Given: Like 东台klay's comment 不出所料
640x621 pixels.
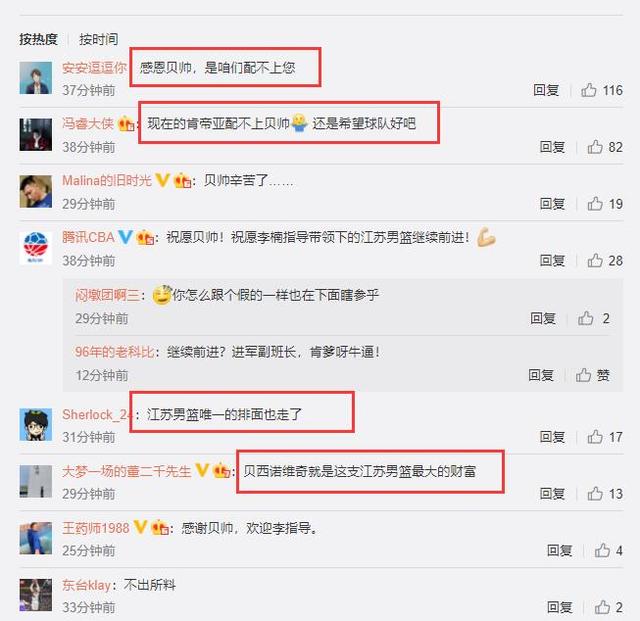Looking at the screenshot, I should 602,607.
